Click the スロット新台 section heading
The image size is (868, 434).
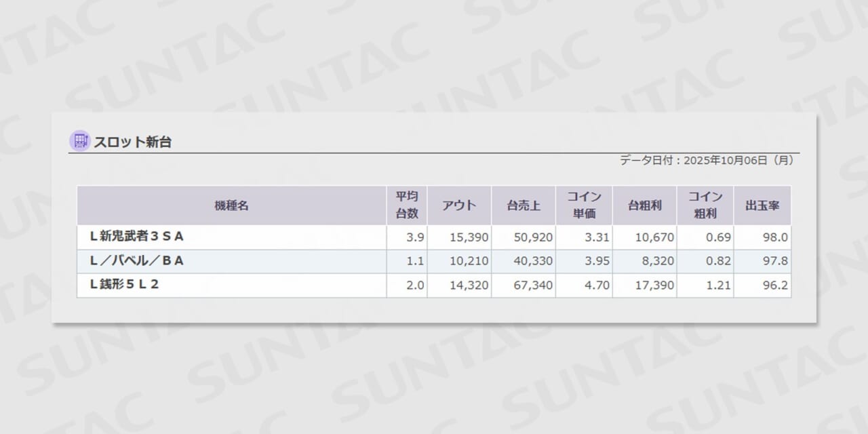pyautogui.click(x=132, y=142)
